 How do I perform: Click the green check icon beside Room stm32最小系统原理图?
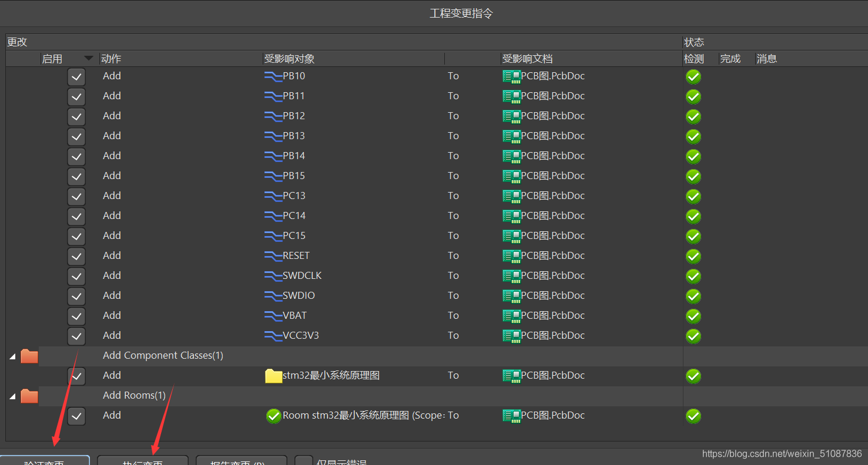(273, 416)
